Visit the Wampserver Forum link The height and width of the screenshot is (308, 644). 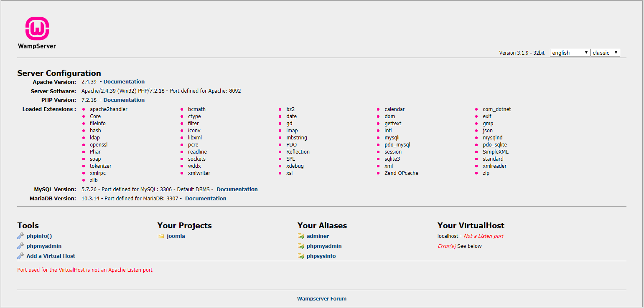click(x=322, y=299)
